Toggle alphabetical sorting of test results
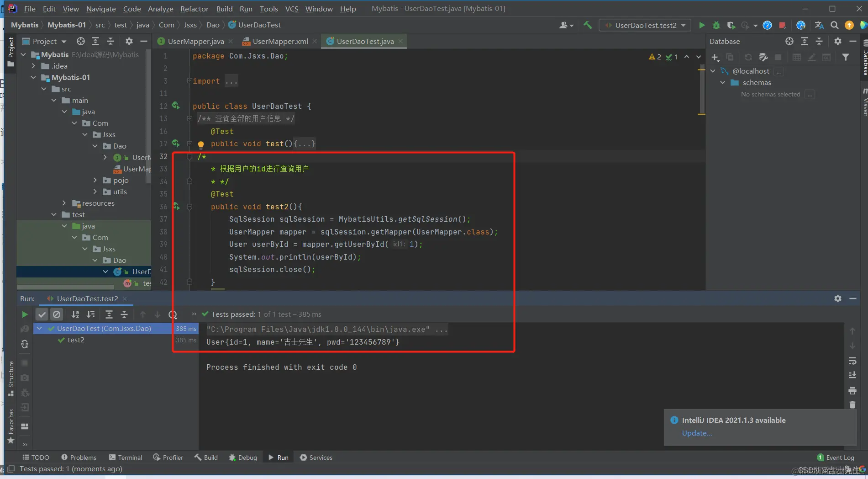Image resolution: width=868 pixels, height=479 pixels. point(75,314)
